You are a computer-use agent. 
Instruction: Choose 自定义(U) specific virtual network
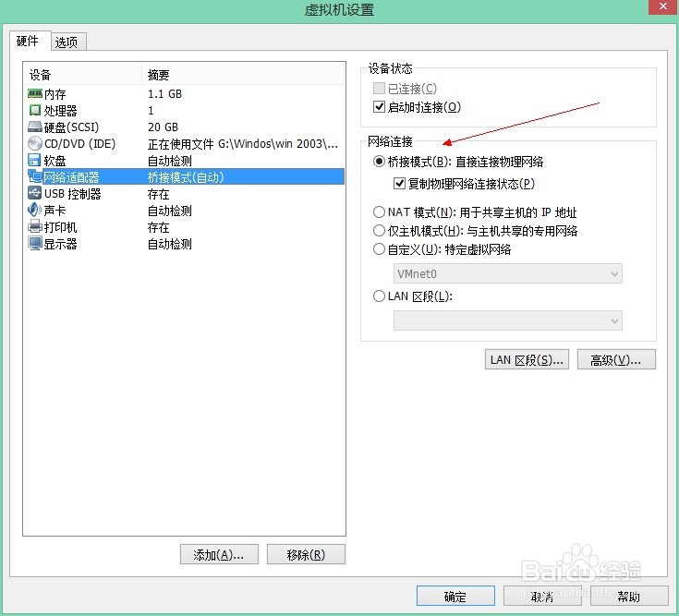point(379,249)
